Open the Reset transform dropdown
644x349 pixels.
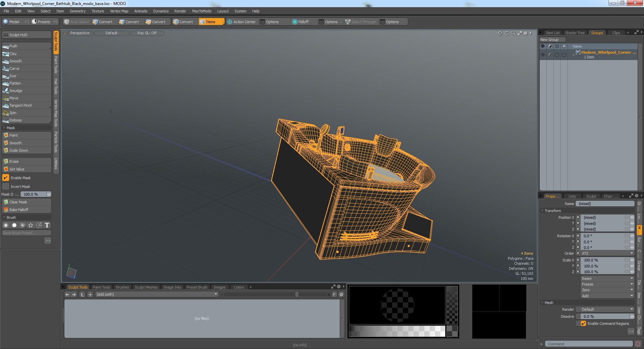(607, 279)
